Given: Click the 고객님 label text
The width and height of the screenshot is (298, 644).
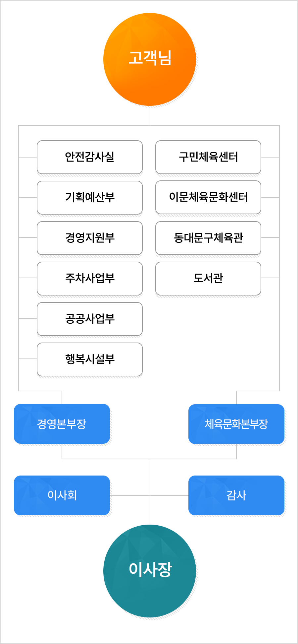Looking at the screenshot, I should tap(150, 58).
